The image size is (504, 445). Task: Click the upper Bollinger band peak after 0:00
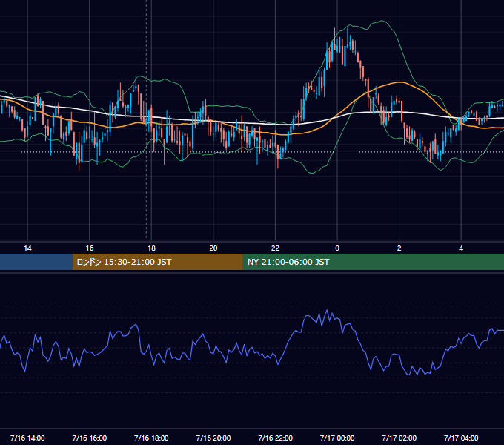382,21
